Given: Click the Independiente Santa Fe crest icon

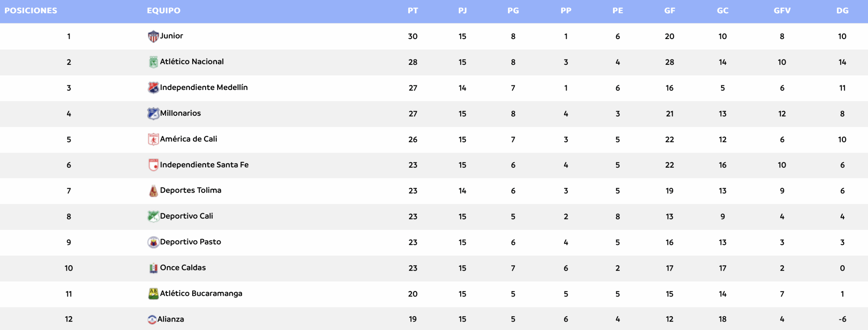Looking at the screenshot, I should 153,165.
